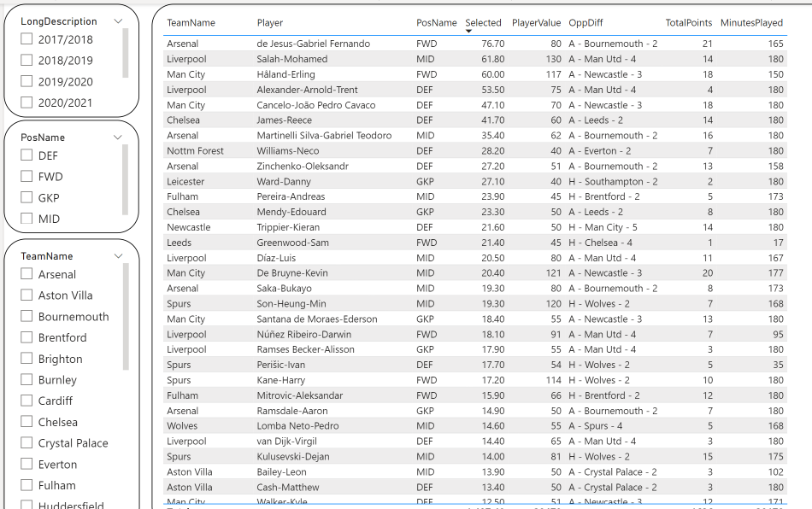Sort table by TeamName column header
The width and height of the screenshot is (812, 509).
pos(191,23)
